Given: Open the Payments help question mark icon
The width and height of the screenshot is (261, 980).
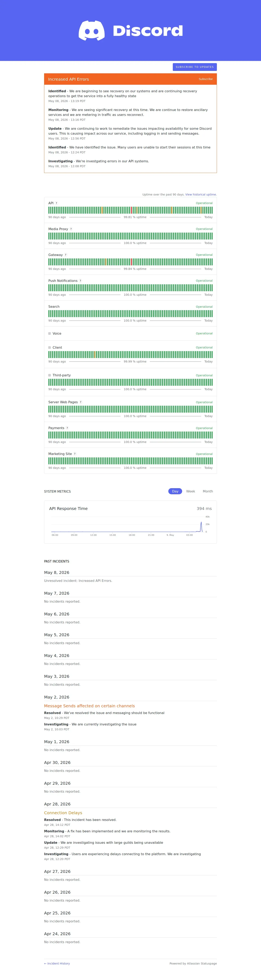Looking at the screenshot, I should (67, 428).
